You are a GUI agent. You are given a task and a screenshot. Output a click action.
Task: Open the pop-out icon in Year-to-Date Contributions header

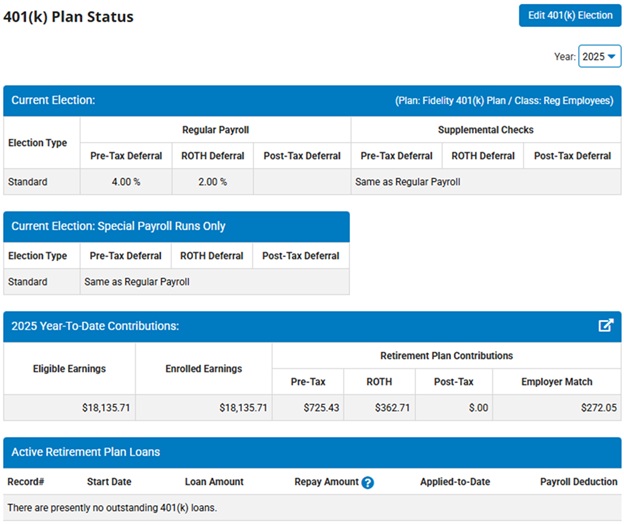605,326
